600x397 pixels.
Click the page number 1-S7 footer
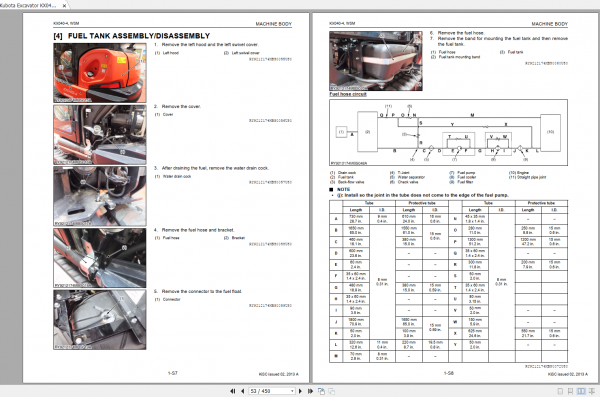click(173, 373)
